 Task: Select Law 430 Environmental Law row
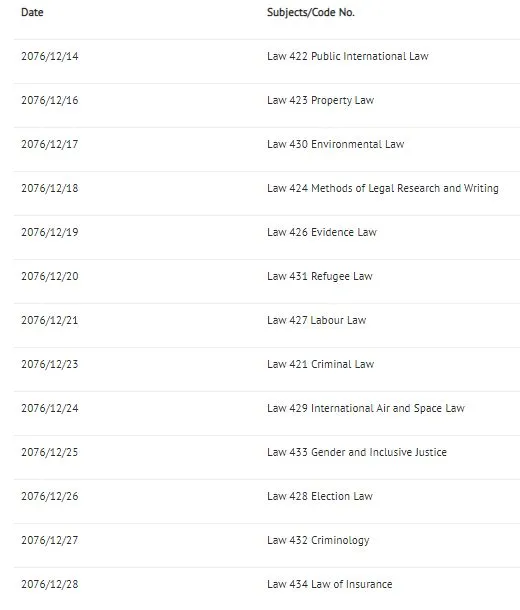(267, 144)
